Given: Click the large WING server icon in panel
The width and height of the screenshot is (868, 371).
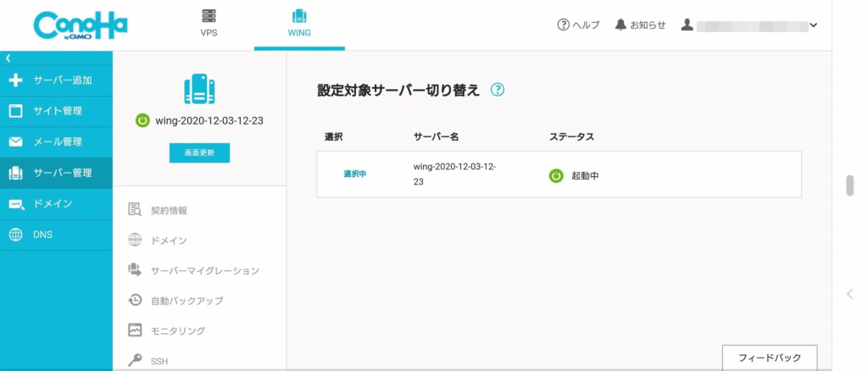Looking at the screenshot, I should pyautogui.click(x=199, y=89).
